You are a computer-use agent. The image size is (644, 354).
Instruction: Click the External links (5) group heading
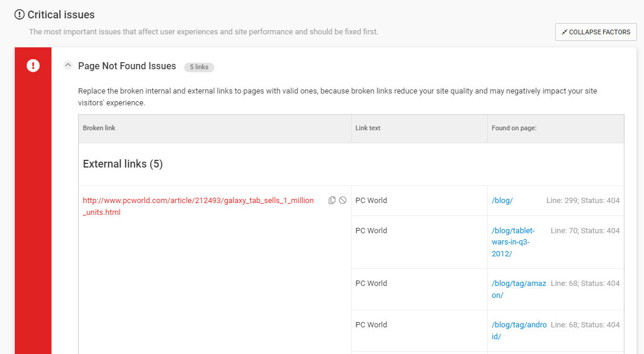point(123,164)
